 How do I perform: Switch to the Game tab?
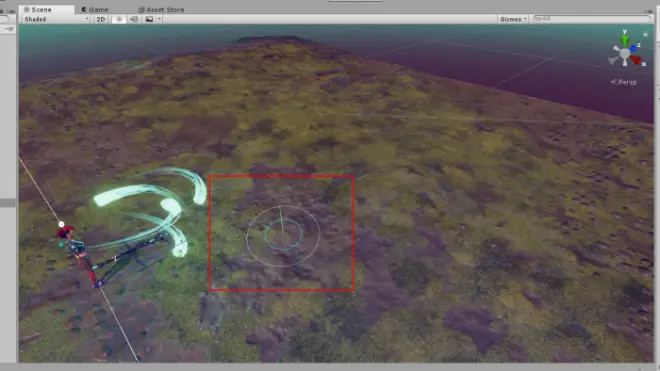95,9
